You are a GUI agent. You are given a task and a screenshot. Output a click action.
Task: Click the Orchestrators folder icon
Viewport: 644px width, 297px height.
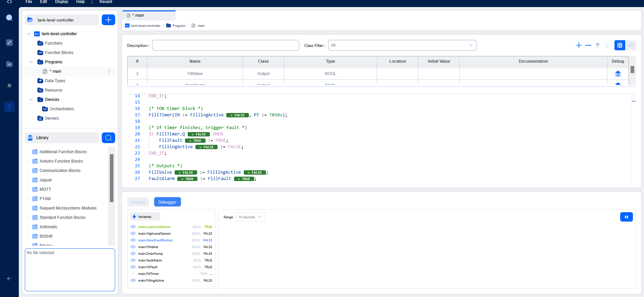coord(45,109)
